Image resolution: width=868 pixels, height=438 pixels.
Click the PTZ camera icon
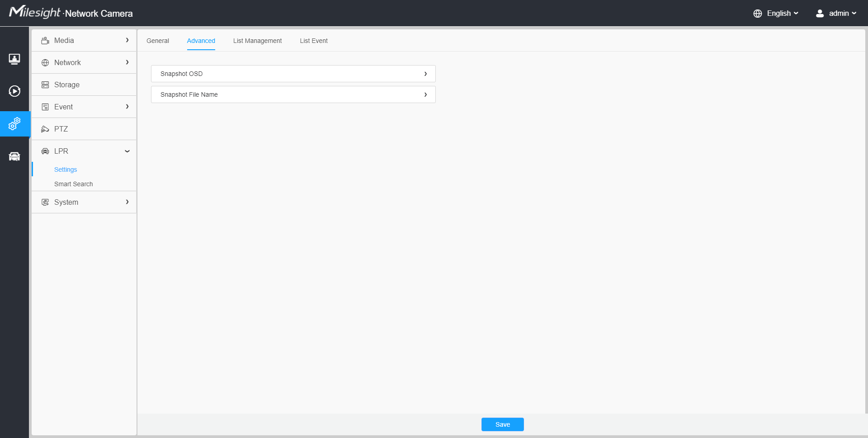click(x=45, y=129)
